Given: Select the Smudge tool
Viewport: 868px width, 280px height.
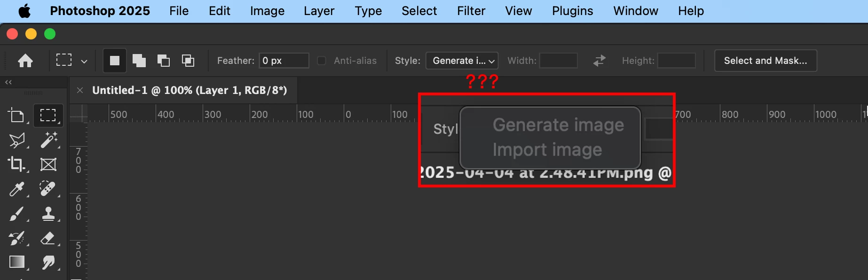Looking at the screenshot, I should [x=48, y=262].
